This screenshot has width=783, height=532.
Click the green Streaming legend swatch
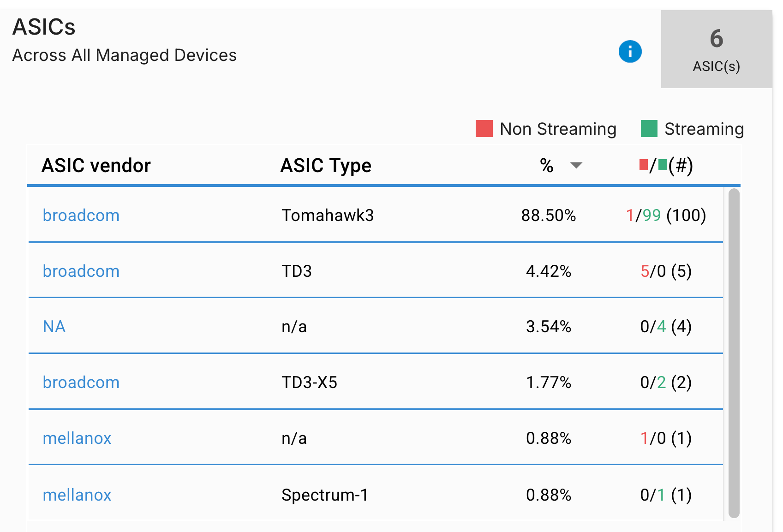click(x=649, y=129)
